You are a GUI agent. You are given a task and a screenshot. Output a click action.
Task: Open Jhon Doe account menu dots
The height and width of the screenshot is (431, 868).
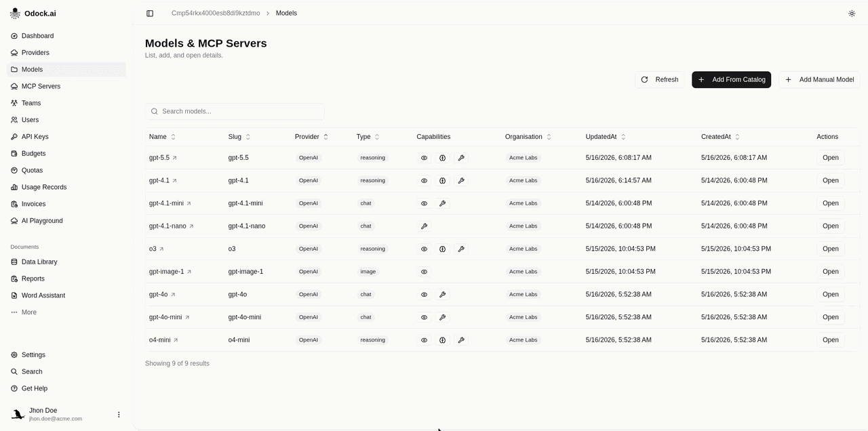119,415
